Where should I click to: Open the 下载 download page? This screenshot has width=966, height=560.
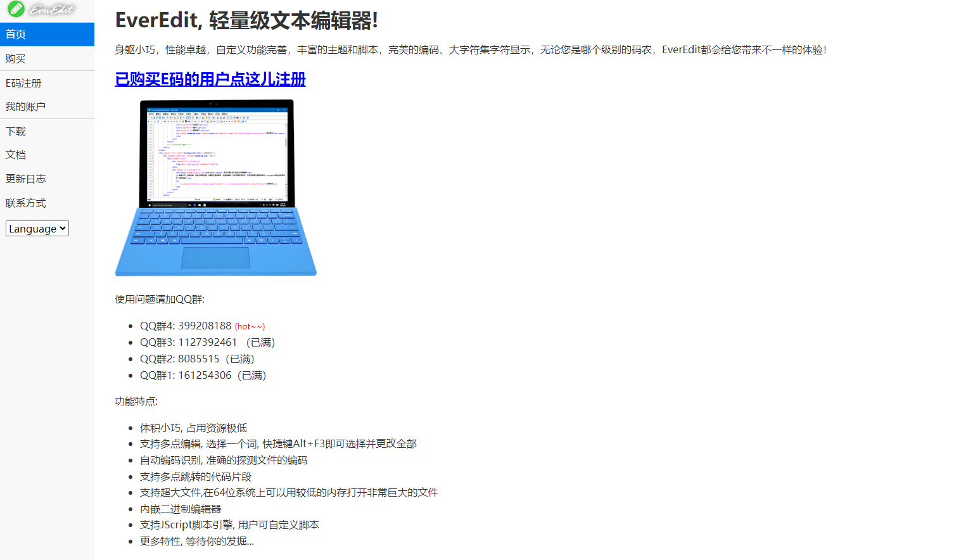(15, 131)
